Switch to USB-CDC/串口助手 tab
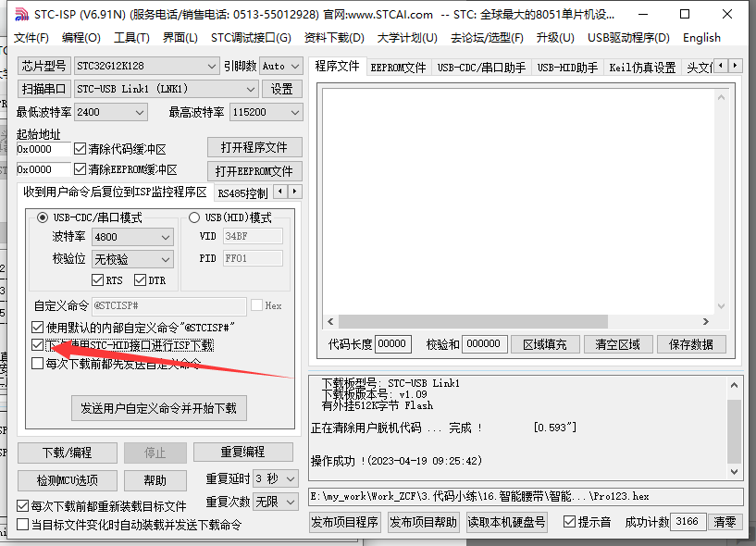This screenshot has width=756, height=546. [x=481, y=68]
